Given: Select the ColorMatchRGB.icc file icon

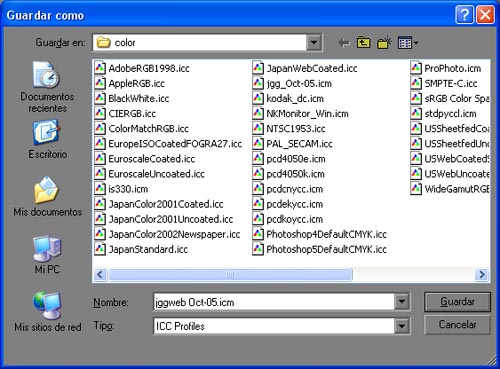Looking at the screenshot, I should coord(100,128).
